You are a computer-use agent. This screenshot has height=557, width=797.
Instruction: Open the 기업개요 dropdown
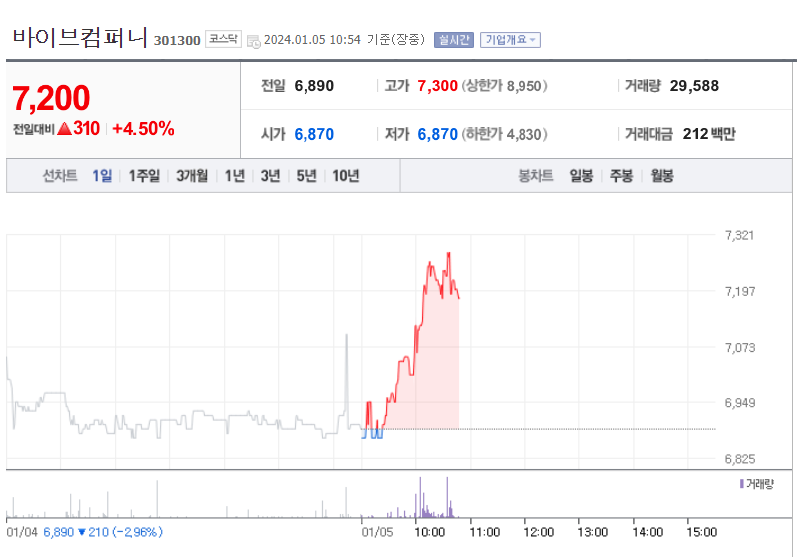click(510, 40)
